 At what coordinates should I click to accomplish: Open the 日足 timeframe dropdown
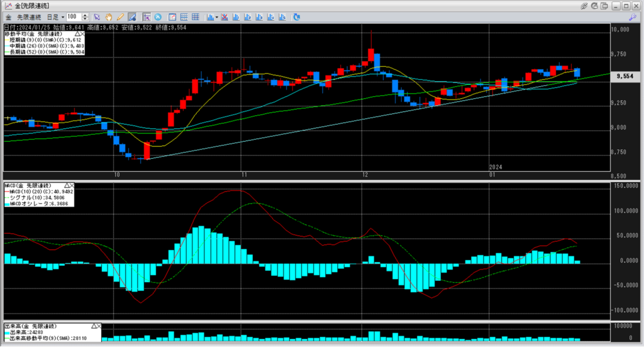tap(57, 16)
